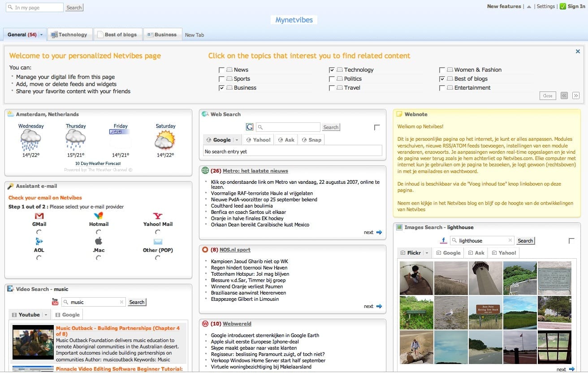This screenshot has height=373, width=588.
Task: Go to the previous welcome panel page
Action: click(564, 95)
